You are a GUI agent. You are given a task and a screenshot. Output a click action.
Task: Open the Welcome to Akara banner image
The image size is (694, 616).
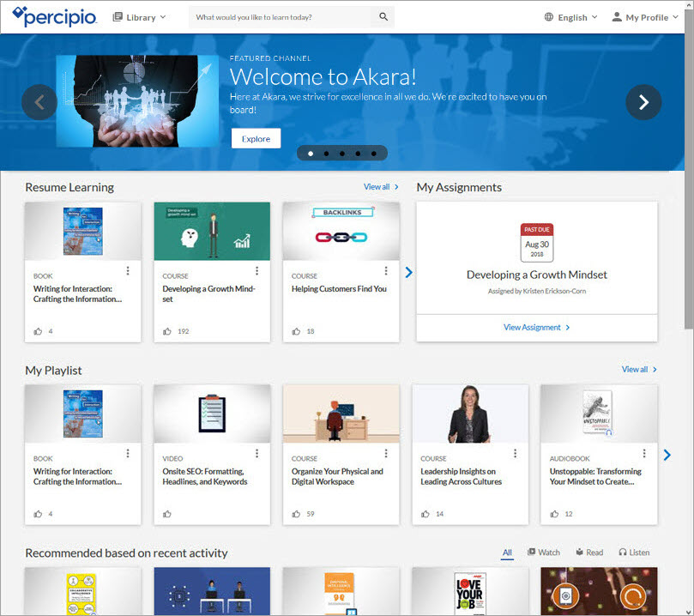pos(137,101)
